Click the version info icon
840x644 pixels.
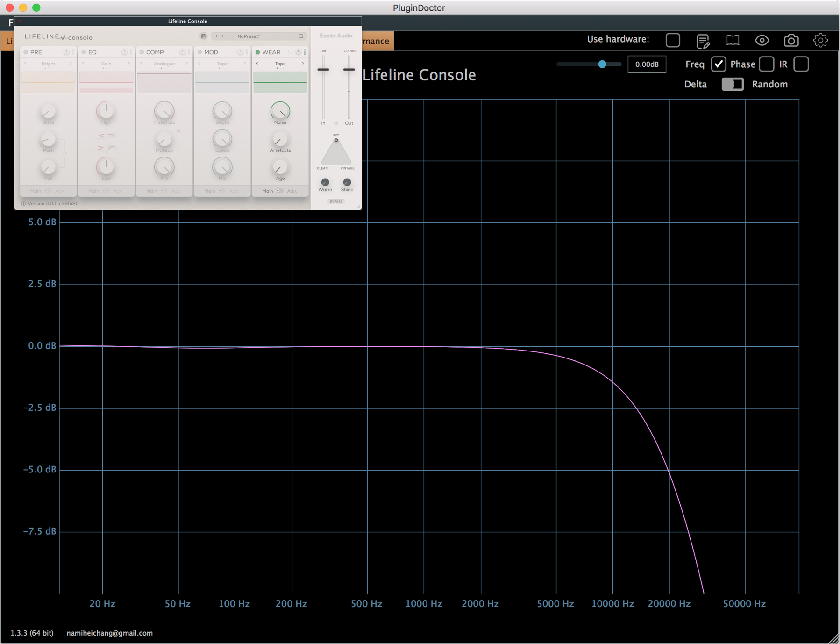(x=23, y=204)
